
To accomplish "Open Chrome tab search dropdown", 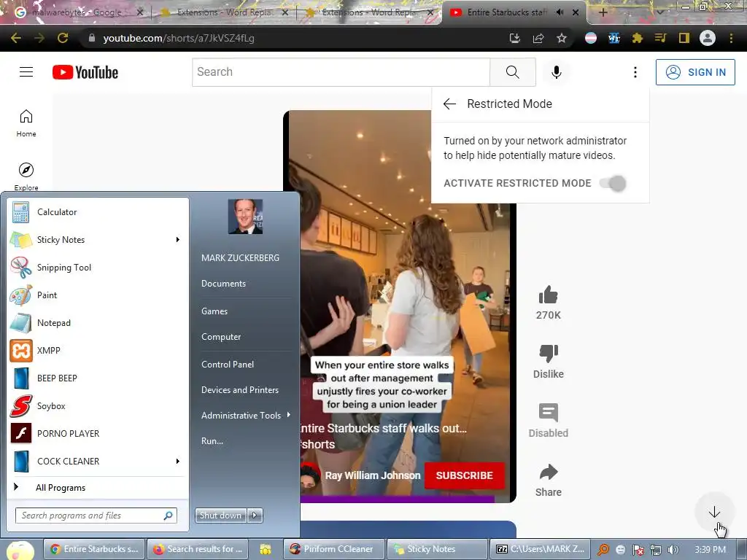I will pyautogui.click(x=659, y=12).
